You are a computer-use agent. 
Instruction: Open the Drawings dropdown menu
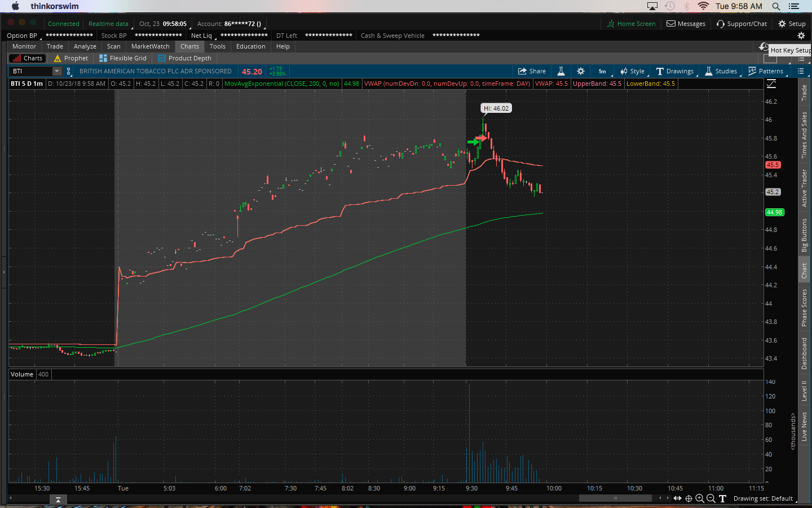click(675, 71)
